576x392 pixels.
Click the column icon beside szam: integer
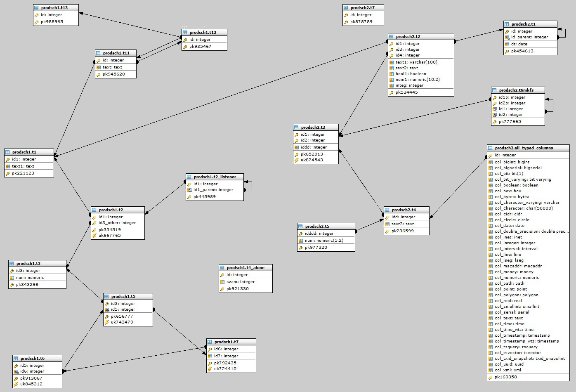[222, 282]
